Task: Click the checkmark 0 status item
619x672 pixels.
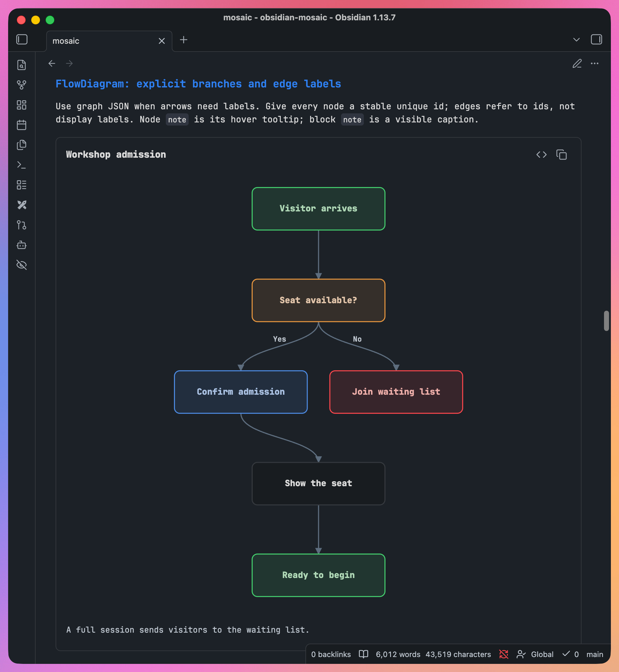Action: pyautogui.click(x=570, y=654)
